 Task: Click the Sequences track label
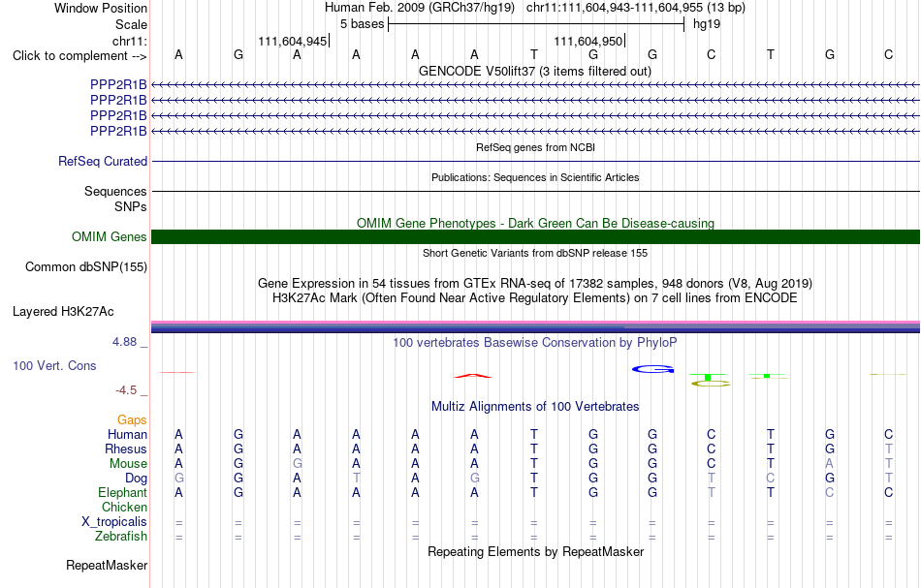[115, 191]
